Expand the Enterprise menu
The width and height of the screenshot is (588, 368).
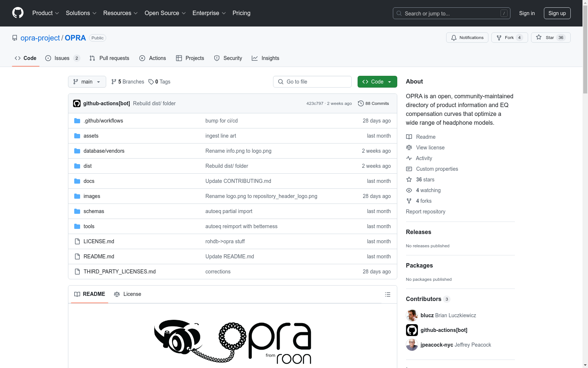point(209,13)
